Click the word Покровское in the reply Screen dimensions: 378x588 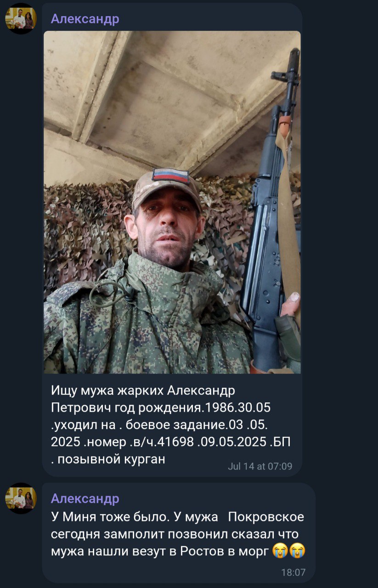[x=266, y=517]
